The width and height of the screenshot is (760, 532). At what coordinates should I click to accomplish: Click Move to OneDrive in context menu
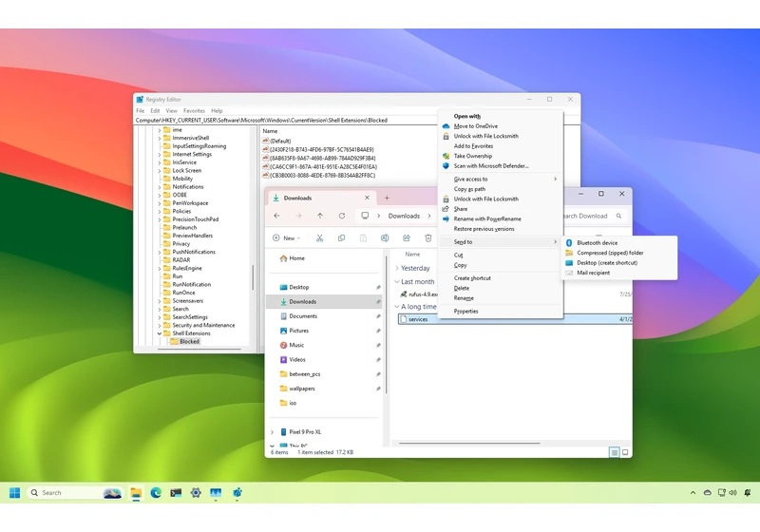click(x=501, y=126)
